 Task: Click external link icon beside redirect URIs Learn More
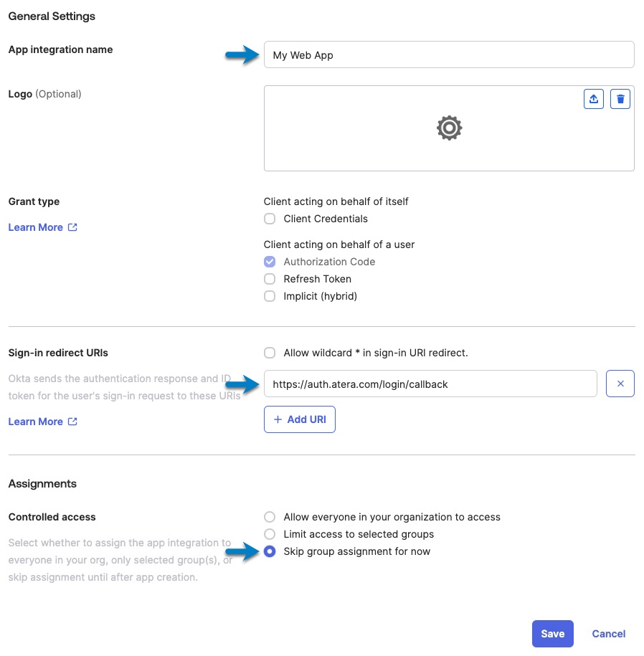[x=72, y=422]
